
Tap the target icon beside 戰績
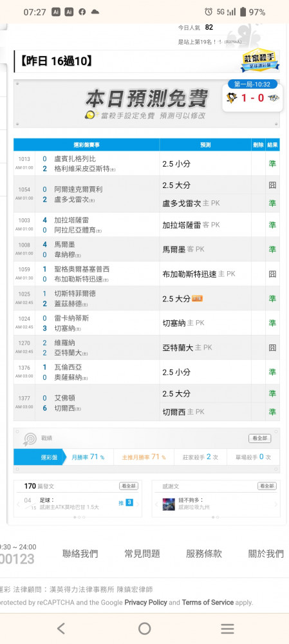[x=30, y=439]
